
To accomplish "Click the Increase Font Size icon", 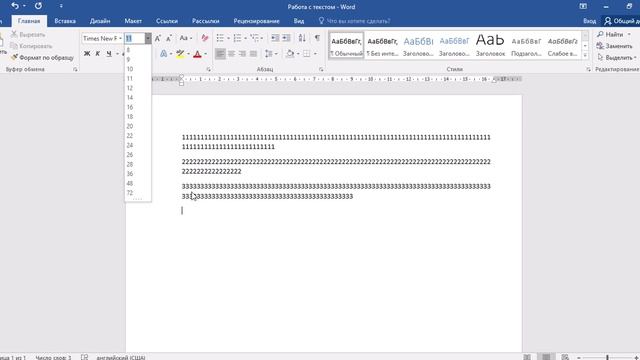I will (158, 38).
